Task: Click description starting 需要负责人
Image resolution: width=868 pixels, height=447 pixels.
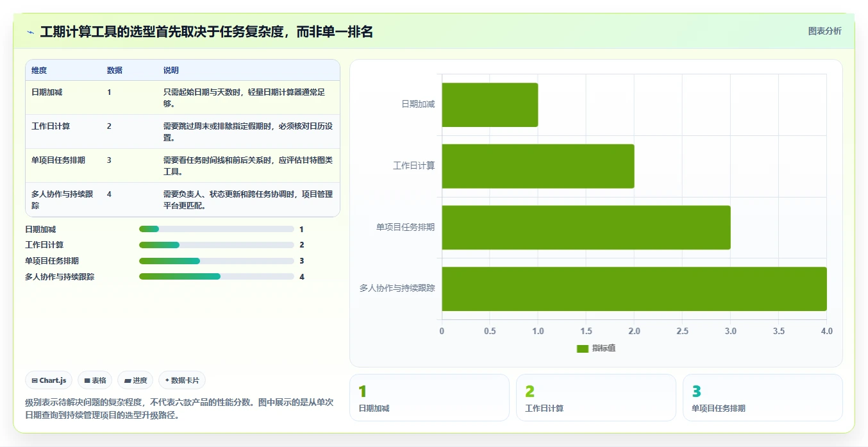Action: [248, 199]
